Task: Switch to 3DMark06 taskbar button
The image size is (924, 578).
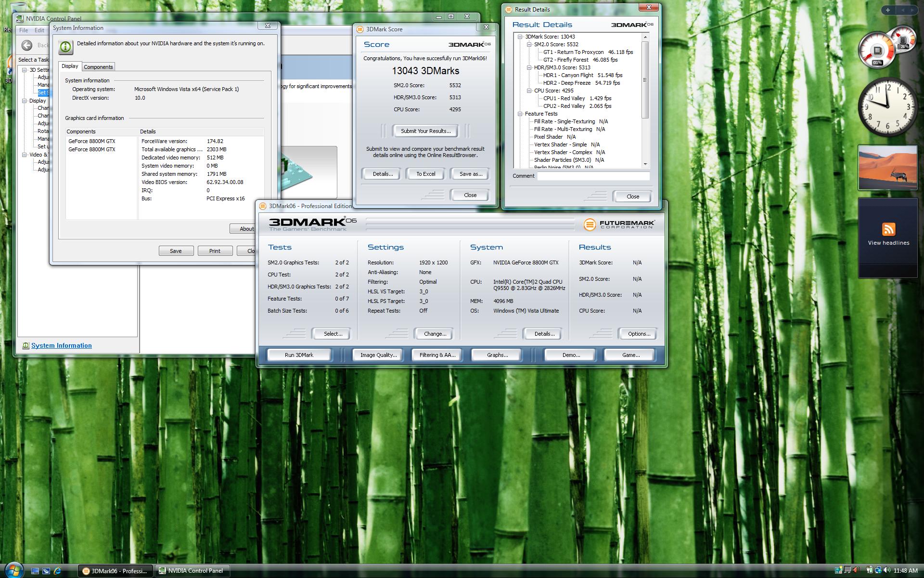Action: 115,571
